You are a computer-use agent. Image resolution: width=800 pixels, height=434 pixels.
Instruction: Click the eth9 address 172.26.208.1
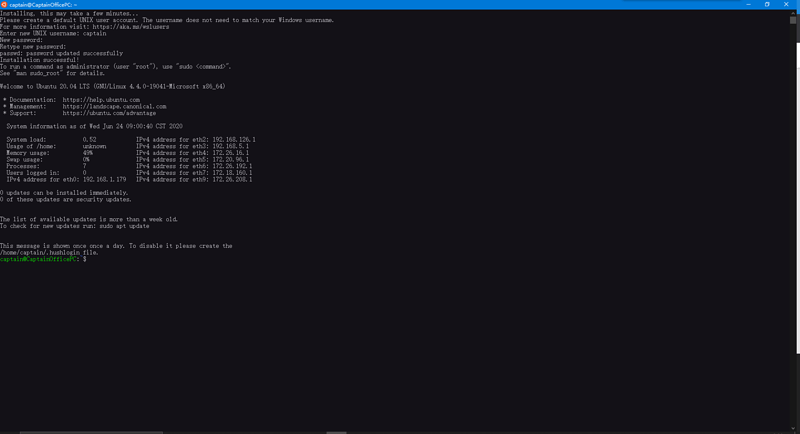pyautogui.click(x=232, y=180)
